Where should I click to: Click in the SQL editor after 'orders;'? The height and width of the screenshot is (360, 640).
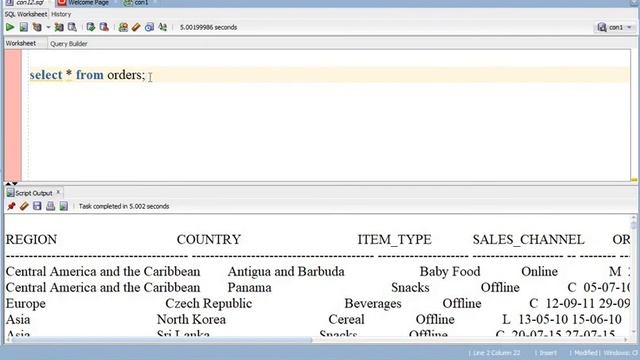click(146, 75)
